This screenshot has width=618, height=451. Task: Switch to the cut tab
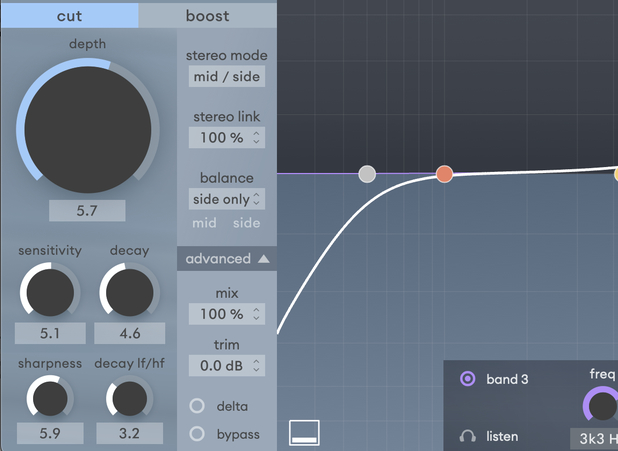tap(70, 15)
